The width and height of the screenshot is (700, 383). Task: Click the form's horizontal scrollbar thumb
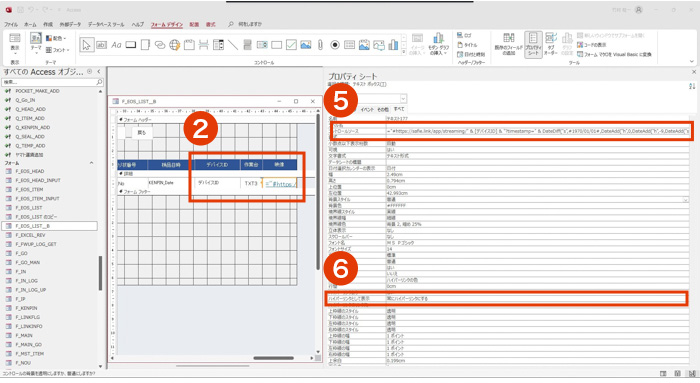click(273, 358)
